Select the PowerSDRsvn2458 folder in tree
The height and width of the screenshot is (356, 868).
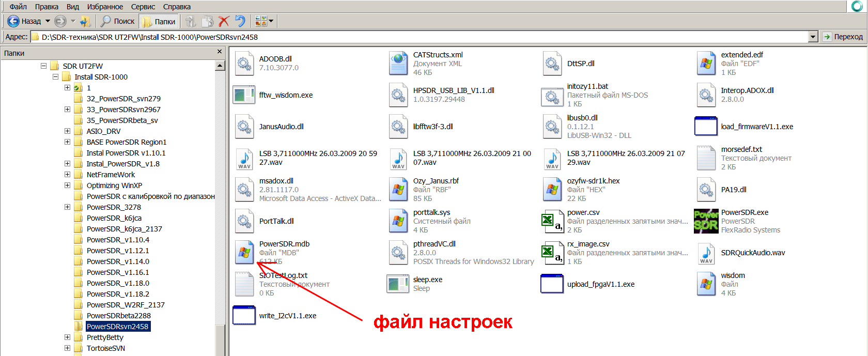118,327
